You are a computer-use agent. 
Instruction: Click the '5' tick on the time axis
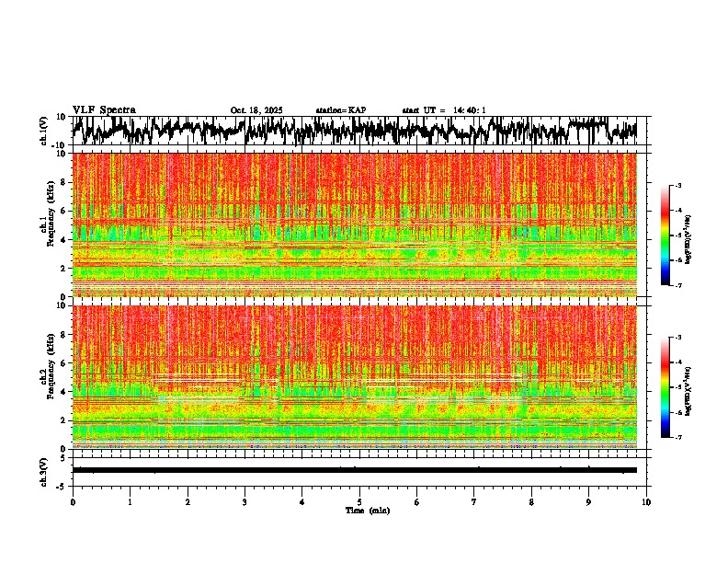[x=359, y=502]
